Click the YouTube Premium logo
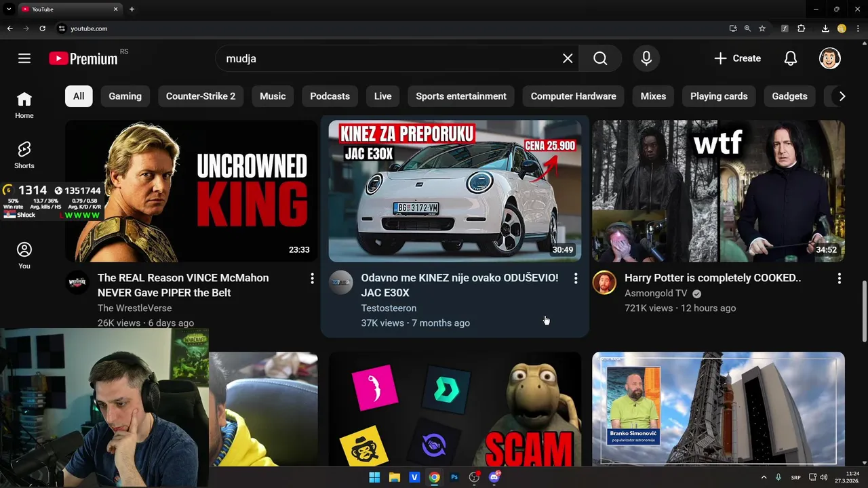868x488 pixels. point(83,58)
